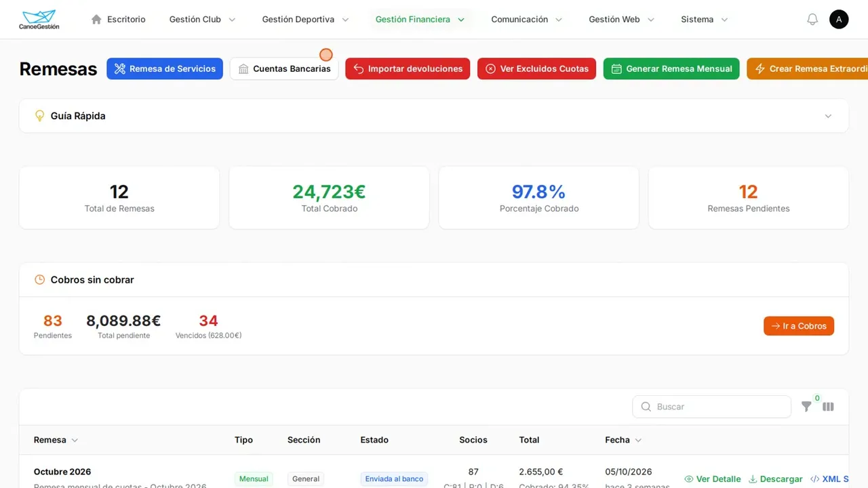The width and height of the screenshot is (868, 488).
Task: Click the Ir a Cobros button
Action: (799, 326)
